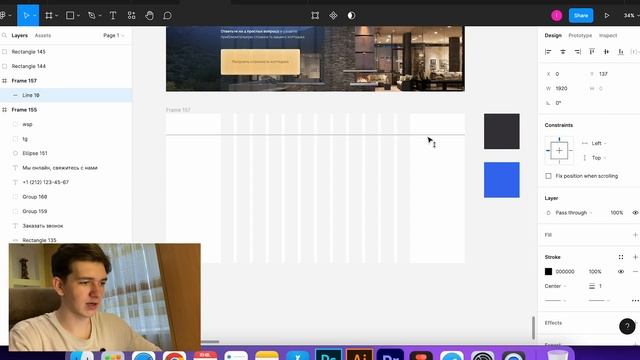Select the Frame 155 layer

(x=66, y=110)
